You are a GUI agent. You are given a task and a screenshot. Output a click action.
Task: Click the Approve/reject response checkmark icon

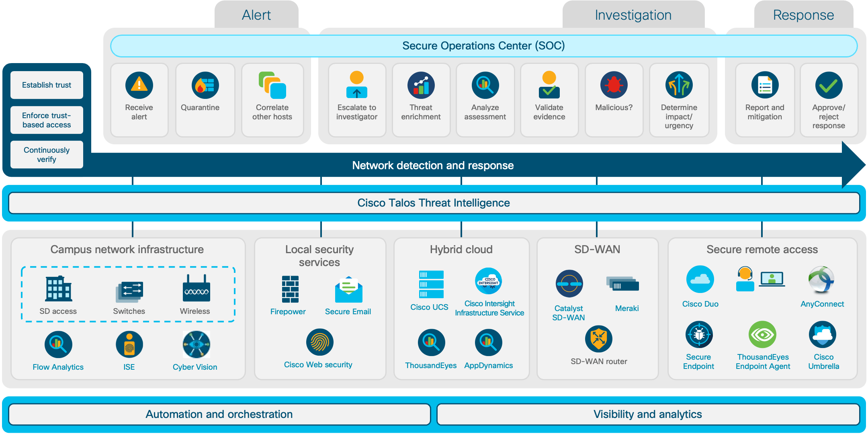tap(829, 85)
